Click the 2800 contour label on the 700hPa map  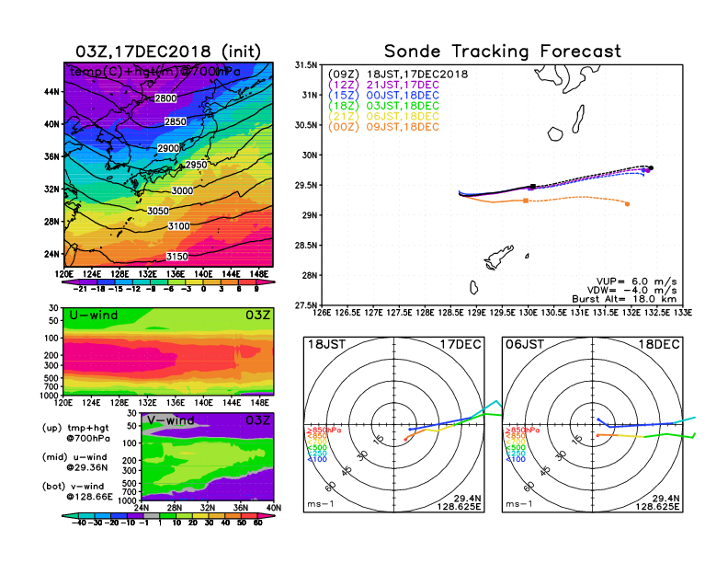click(x=165, y=98)
